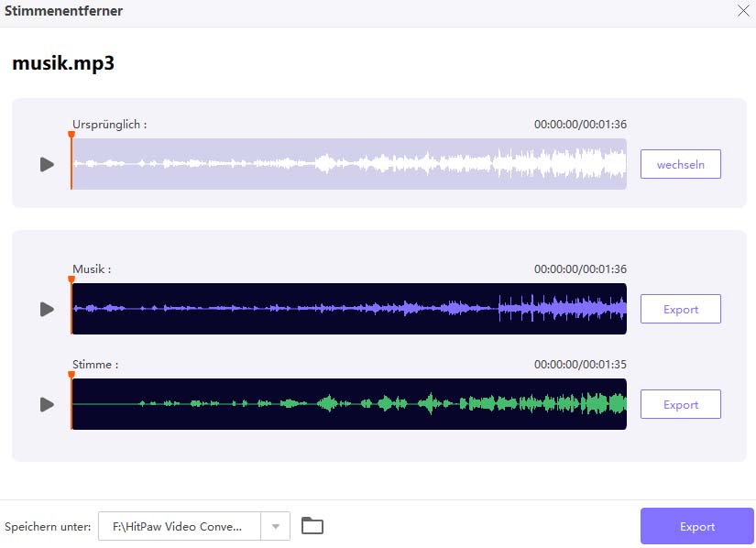Viewport: 756px width, 548px height.
Task: Select the Ursprünglich orange playhead marker
Action: (71, 135)
